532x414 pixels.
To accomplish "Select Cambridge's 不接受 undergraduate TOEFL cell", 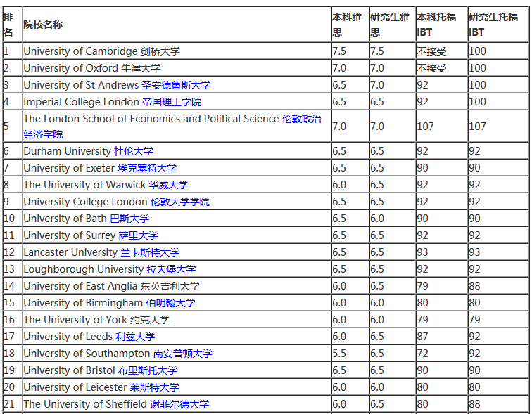I will (x=442, y=51).
